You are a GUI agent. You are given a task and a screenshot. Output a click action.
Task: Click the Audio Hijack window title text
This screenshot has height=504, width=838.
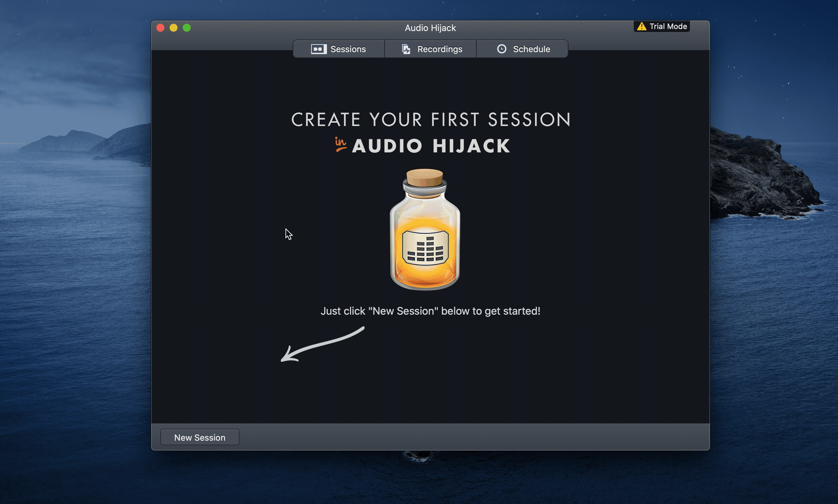point(430,28)
